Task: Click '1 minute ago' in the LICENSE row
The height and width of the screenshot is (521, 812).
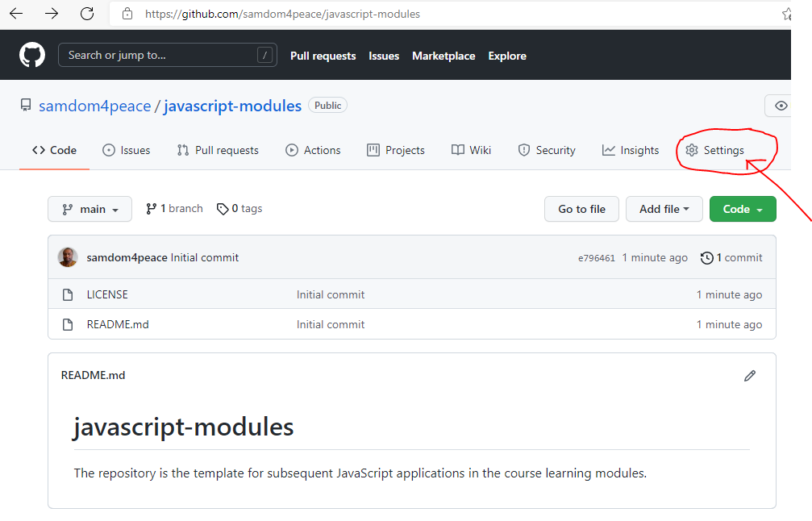Action: click(729, 294)
